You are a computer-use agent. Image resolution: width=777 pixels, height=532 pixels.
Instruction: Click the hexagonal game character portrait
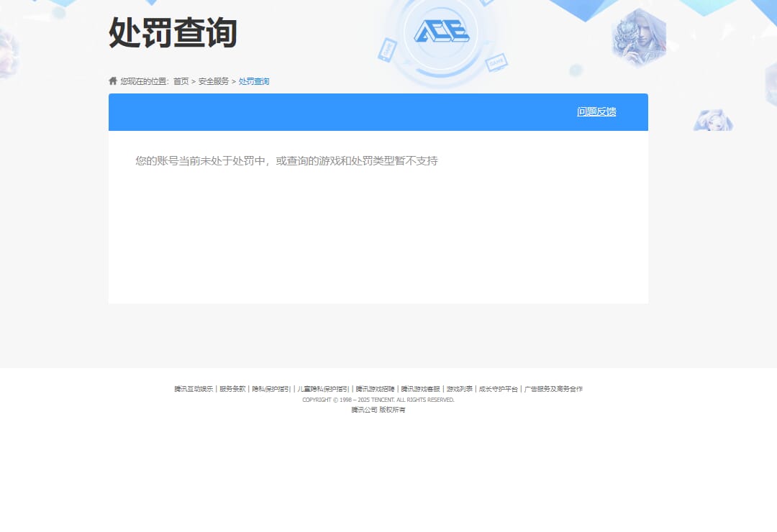(638, 37)
